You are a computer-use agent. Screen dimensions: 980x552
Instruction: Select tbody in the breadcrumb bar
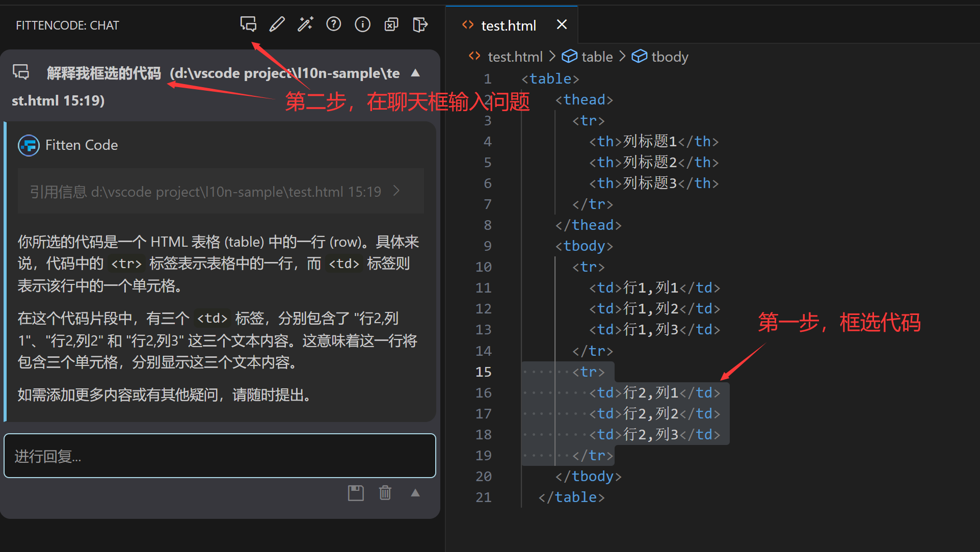[669, 57]
